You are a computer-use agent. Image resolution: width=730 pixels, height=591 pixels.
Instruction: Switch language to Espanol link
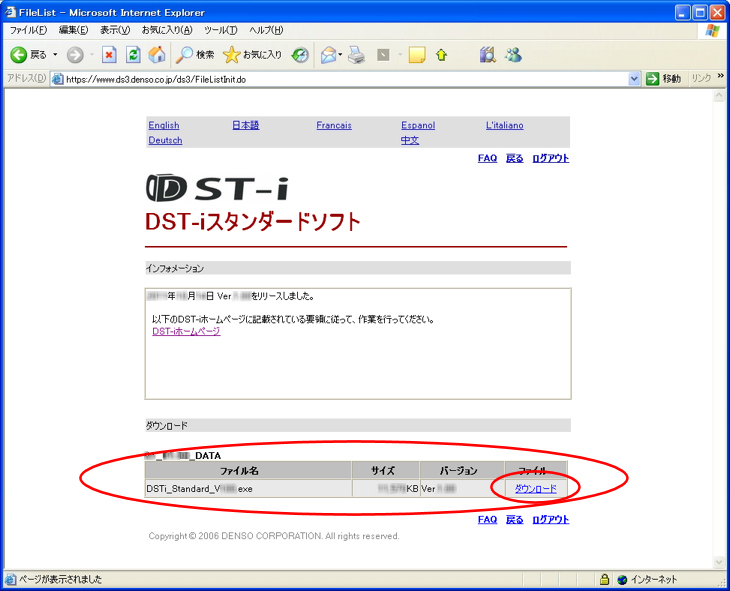pos(418,125)
